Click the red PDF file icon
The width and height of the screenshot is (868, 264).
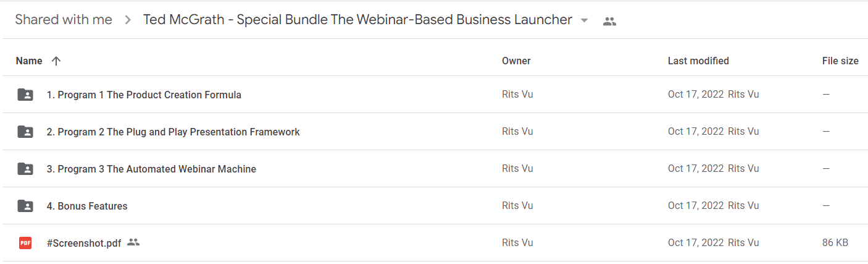point(25,243)
